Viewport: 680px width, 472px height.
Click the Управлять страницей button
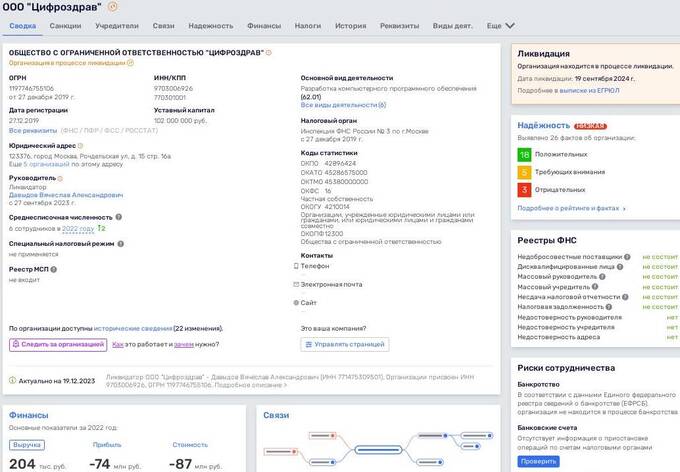point(345,344)
